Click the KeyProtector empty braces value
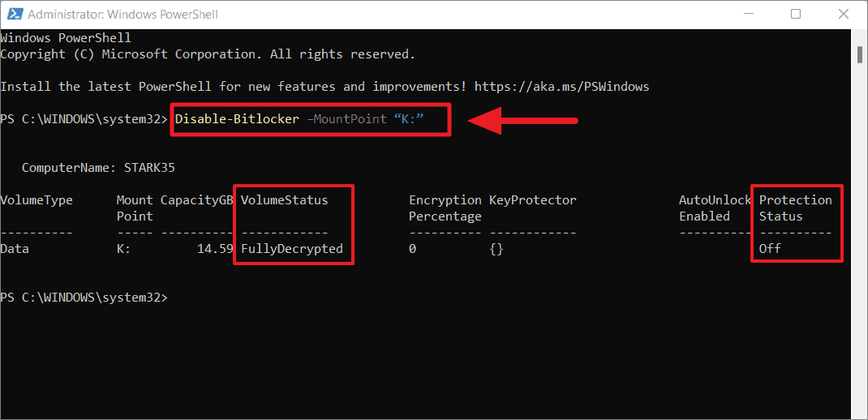The height and width of the screenshot is (420, 868). click(x=496, y=250)
